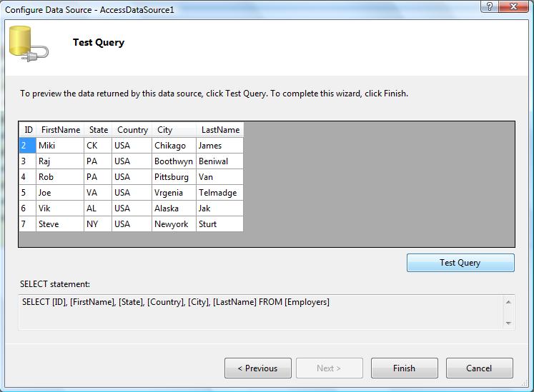
Task: Click the database plug wizard icon
Action: click(x=29, y=44)
